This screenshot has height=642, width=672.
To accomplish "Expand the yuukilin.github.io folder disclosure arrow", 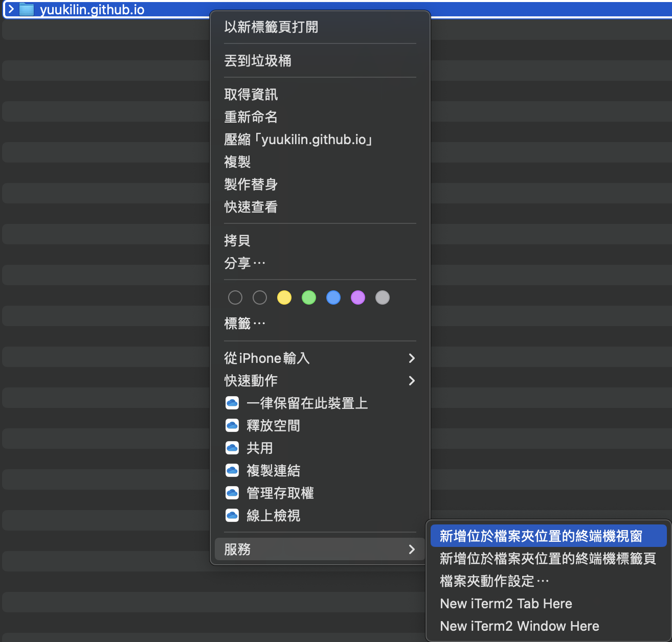I will pos(11,9).
